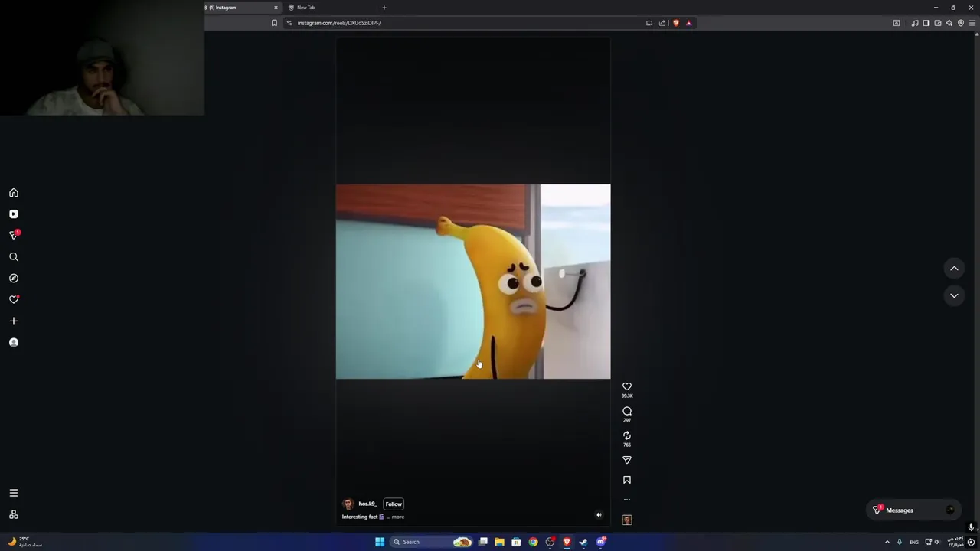The height and width of the screenshot is (551, 980).
Task: Share the reel via paper-plane icon
Action: [x=627, y=460]
